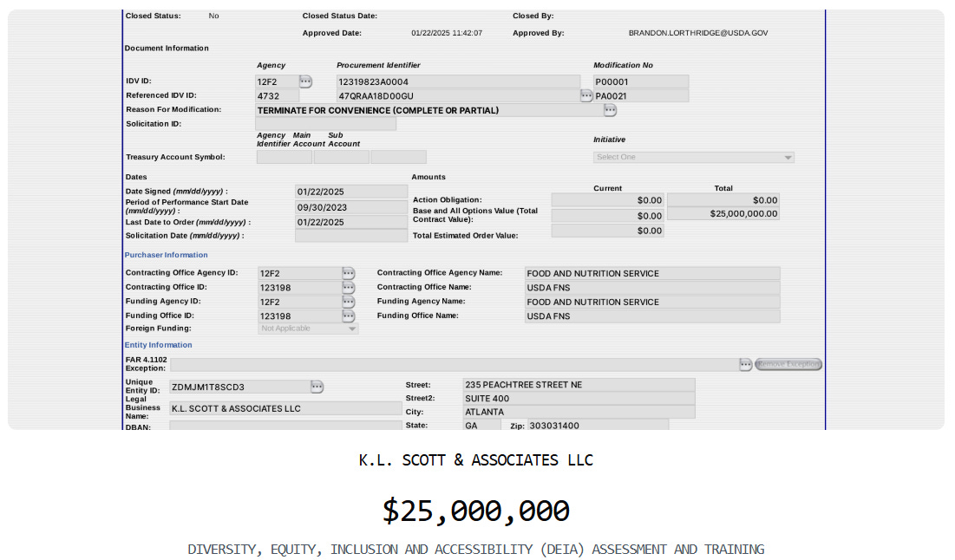The image size is (955, 560).
Task: Select the Closed Status No field
Action: 213,15
